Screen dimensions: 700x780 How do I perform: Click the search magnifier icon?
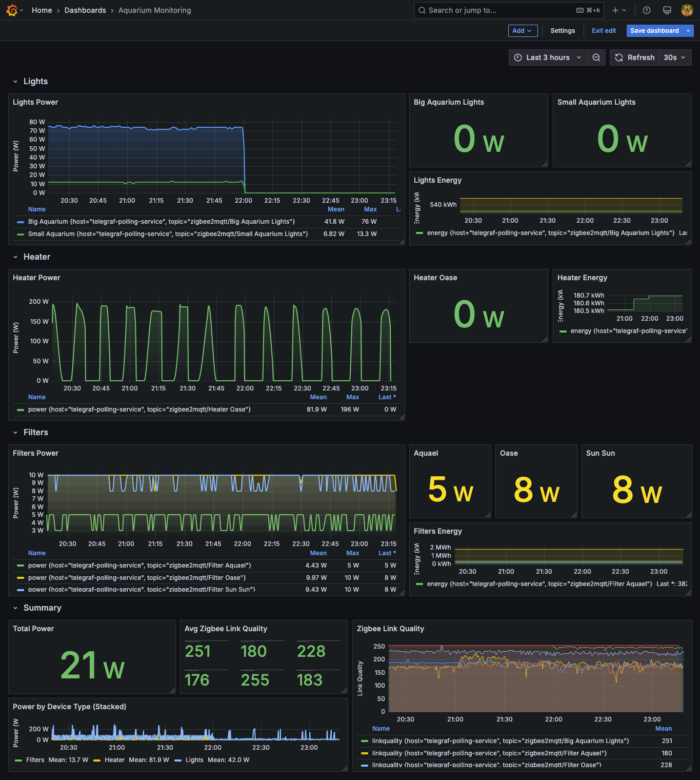tap(422, 10)
